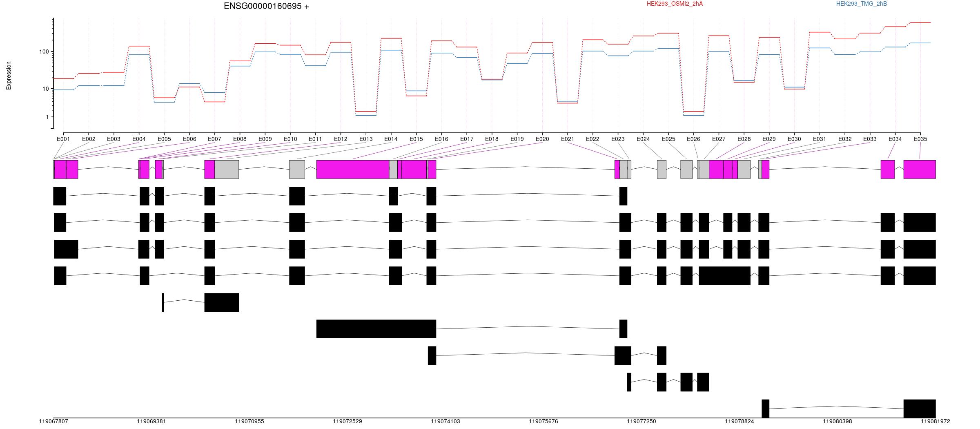Viewport: 980px width, 429px height.
Task: Click exon label E035
Action: point(920,139)
